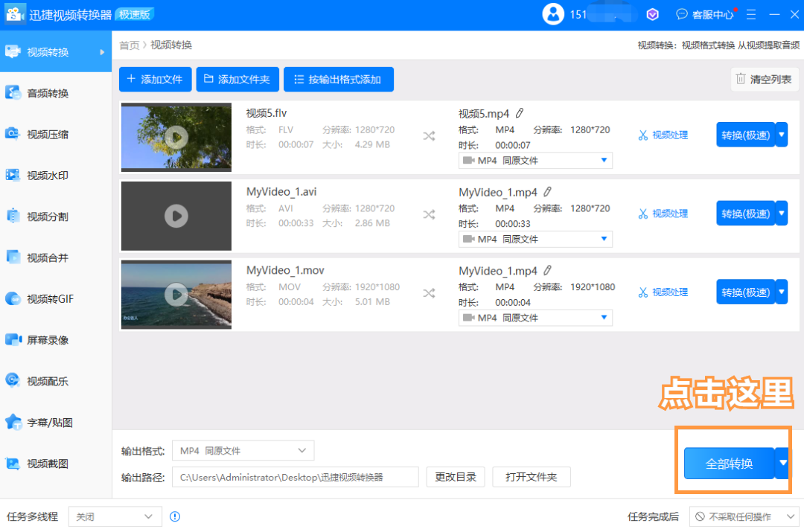Click the 更改目录 button

456,477
